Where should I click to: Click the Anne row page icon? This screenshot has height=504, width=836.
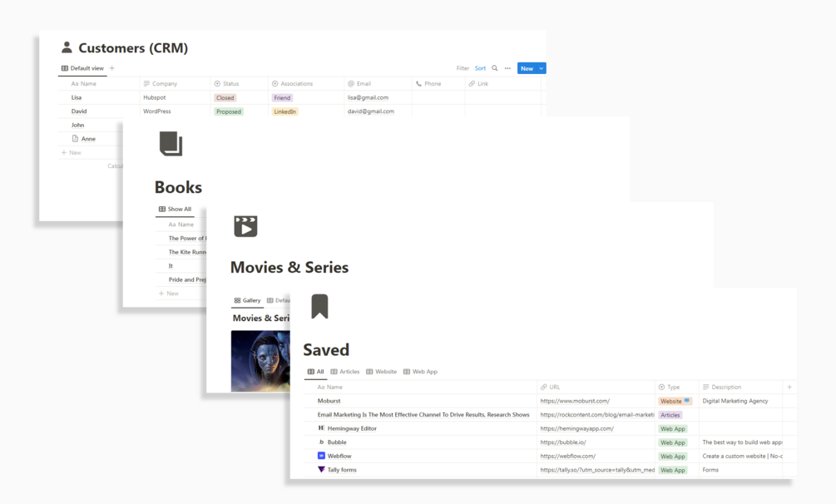point(75,139)
